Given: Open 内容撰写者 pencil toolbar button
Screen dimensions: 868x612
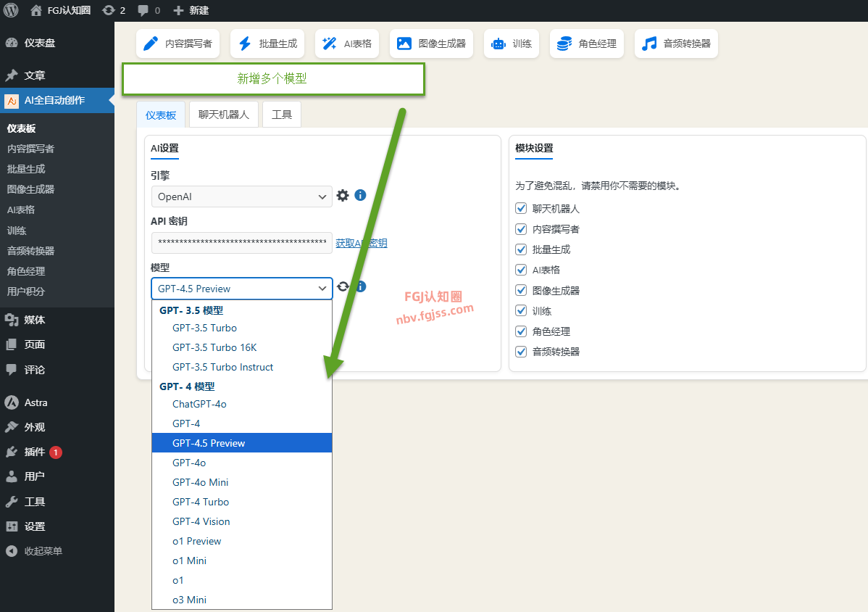Looking at the screenshot, I should pos(178,44).
